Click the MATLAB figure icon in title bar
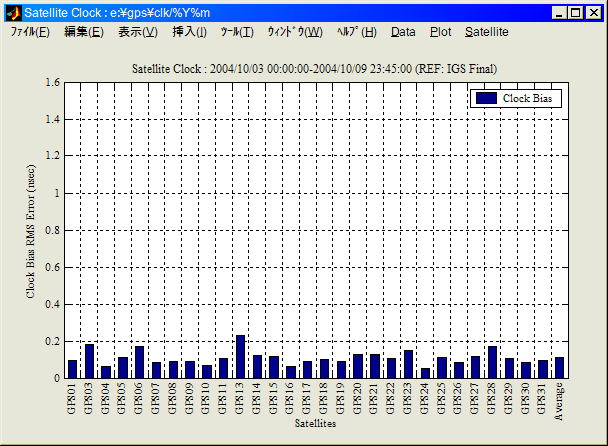The height and width of the screenshot is (446, 608). (13, 13)
